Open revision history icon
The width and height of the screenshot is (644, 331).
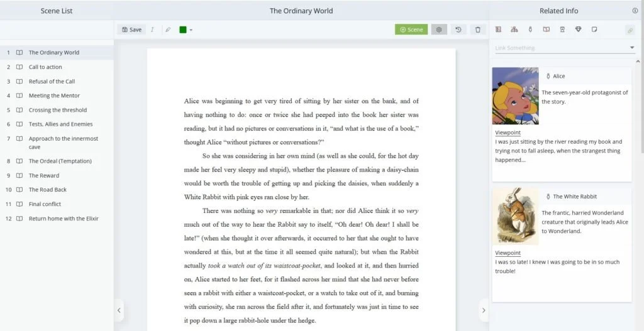(x=458, y=30)
